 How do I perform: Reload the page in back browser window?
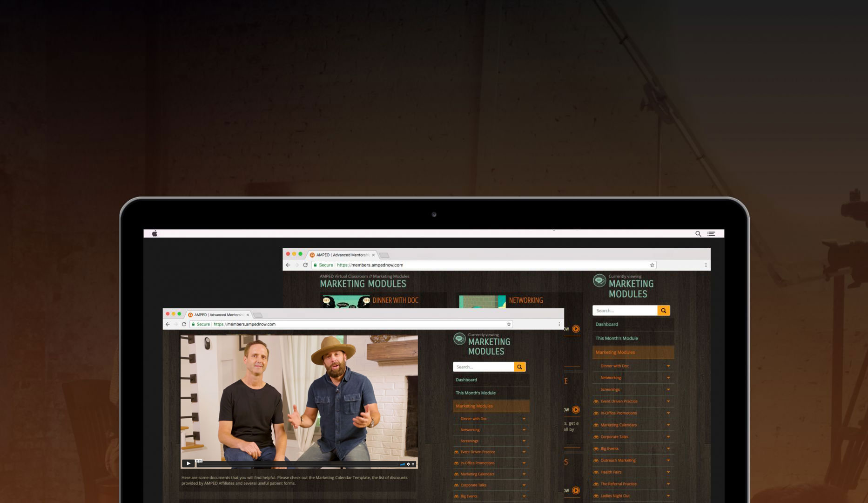[x=305, y=265]
